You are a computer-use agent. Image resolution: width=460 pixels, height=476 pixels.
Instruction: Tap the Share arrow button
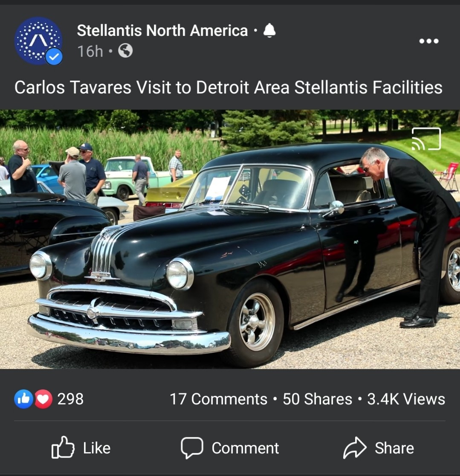tap(379, 448)
